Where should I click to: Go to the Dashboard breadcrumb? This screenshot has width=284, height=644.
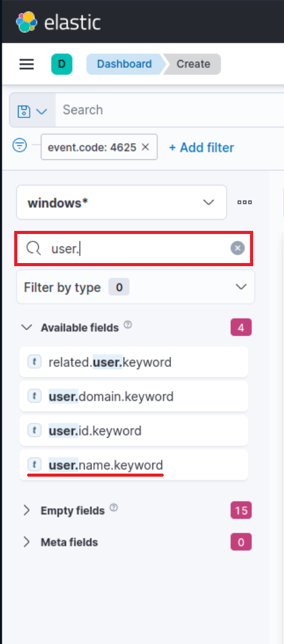pyautogui.click(x=124, y=64)
